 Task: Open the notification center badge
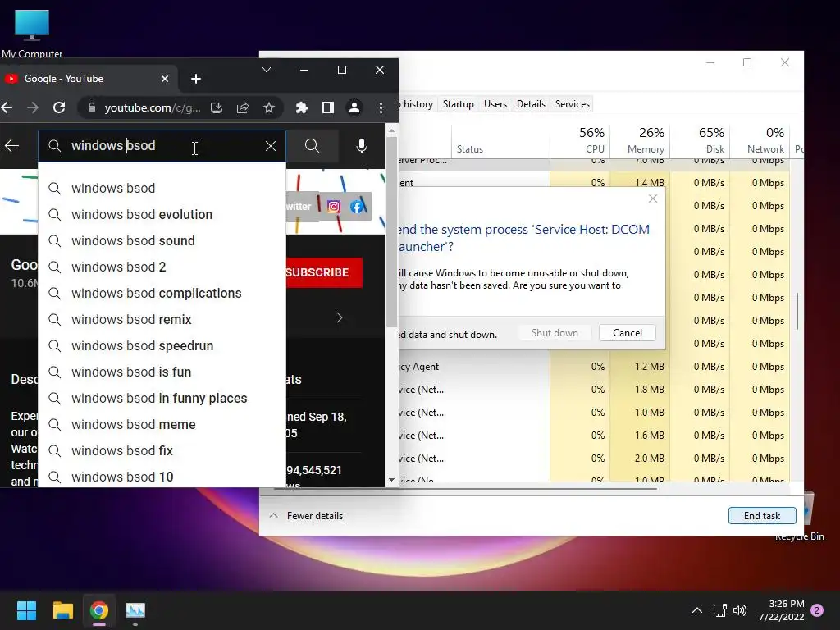pyautogui.click(x=817, y=610)
